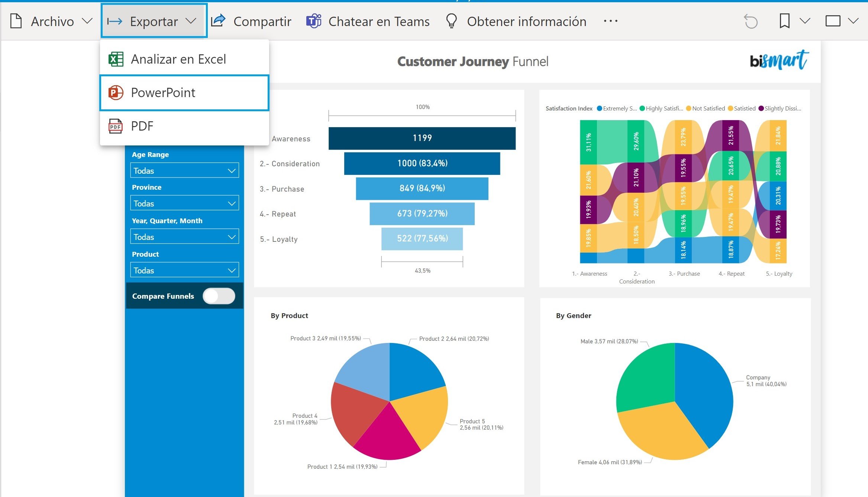Click the Obtener información lightbulb icon

tap(451, 21)
